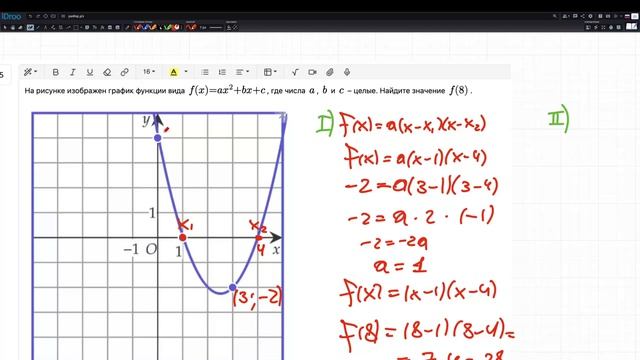Click the share board icon

click(582, 16)
